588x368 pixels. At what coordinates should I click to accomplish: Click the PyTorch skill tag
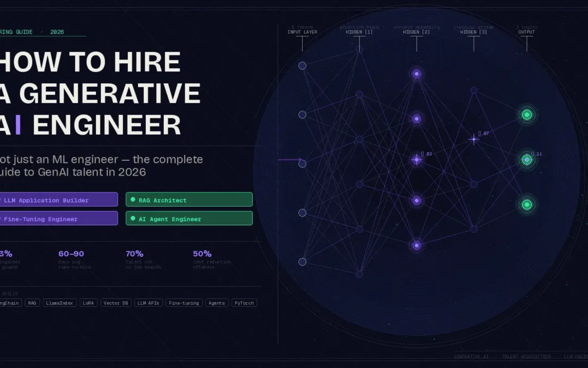(244, 303)
